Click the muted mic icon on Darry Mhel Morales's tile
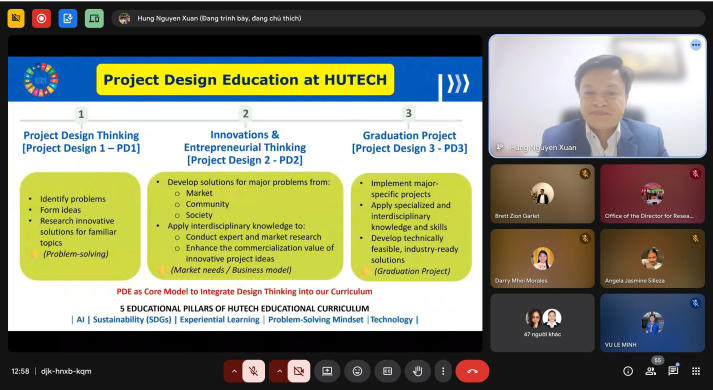The width and height of the screenshot is (713, 390). 585,238
